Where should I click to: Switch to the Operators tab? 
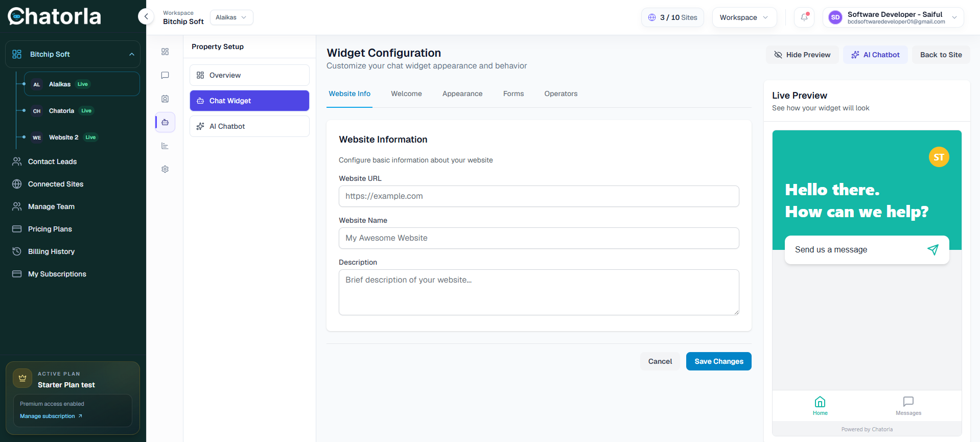tap(561, 94)
